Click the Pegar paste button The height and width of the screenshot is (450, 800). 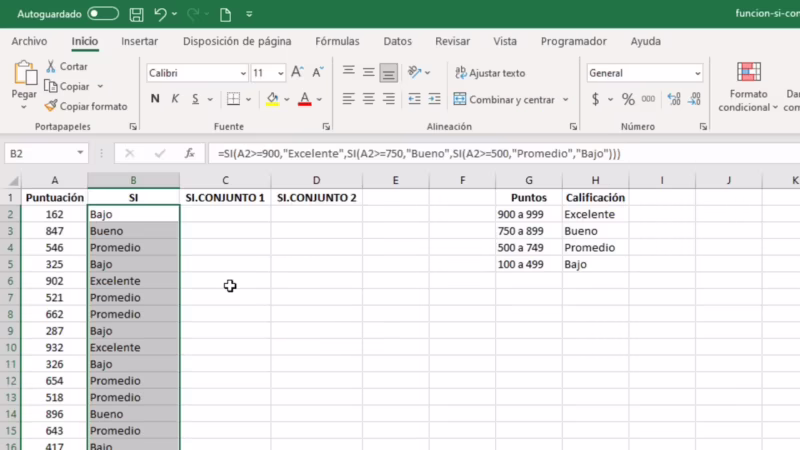click(24, 80)
